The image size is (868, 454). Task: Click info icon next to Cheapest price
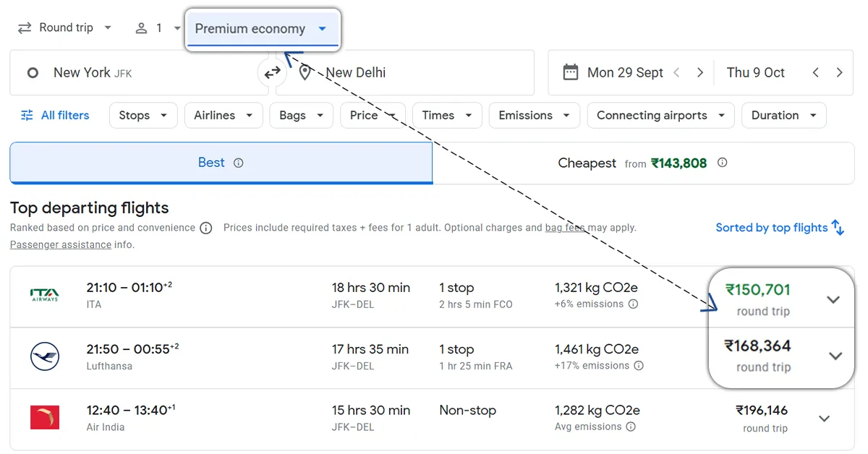pos(722,163)
